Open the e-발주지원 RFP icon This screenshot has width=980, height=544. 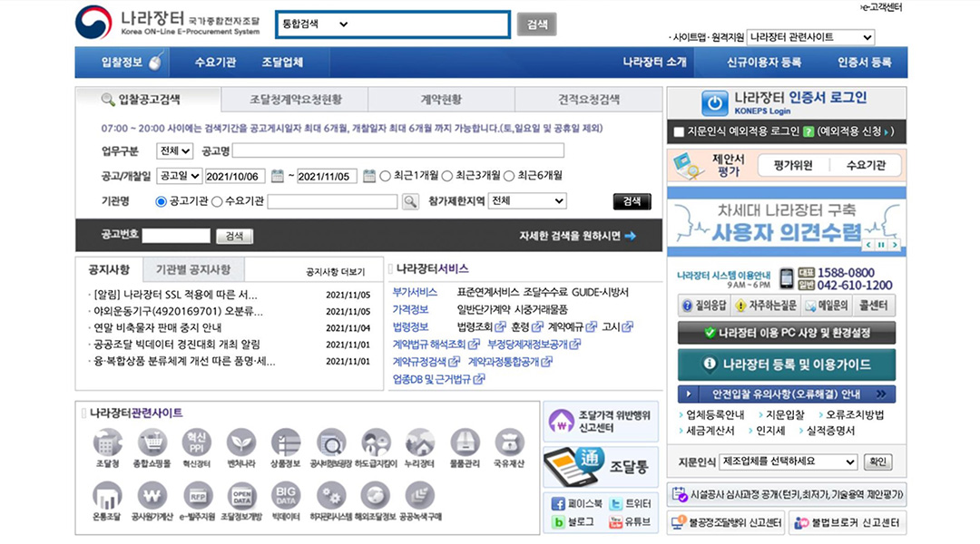tap(197, 496)
